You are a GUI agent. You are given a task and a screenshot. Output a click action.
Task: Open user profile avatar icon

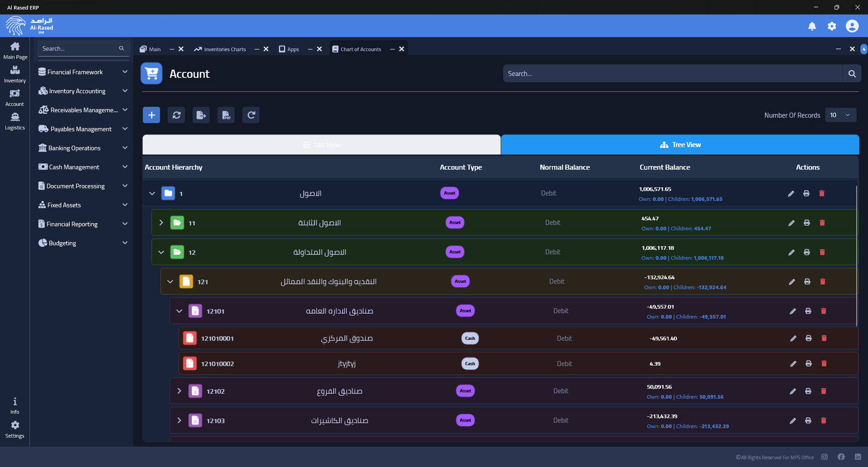pyautogui.click(x=852, y=26)
